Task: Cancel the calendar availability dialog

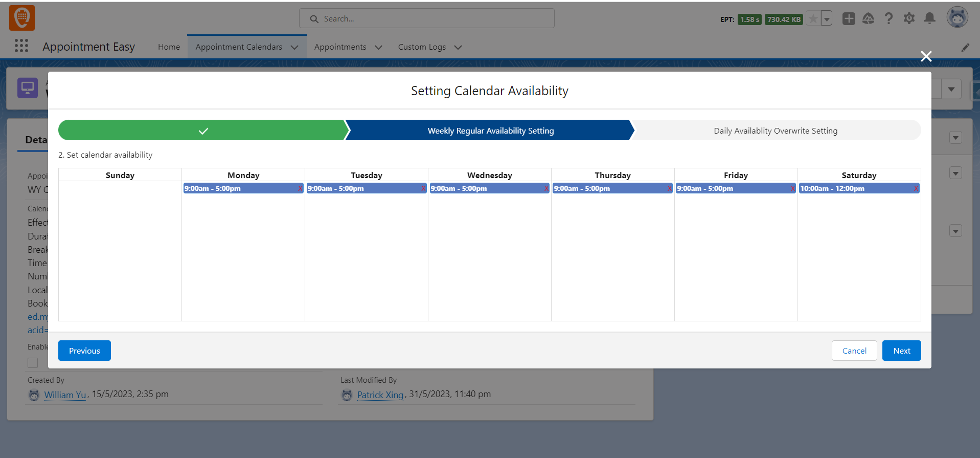Action: 854,351
